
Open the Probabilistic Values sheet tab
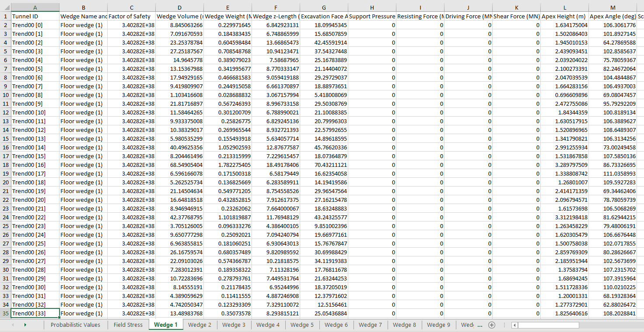click(x=75, y=325)
